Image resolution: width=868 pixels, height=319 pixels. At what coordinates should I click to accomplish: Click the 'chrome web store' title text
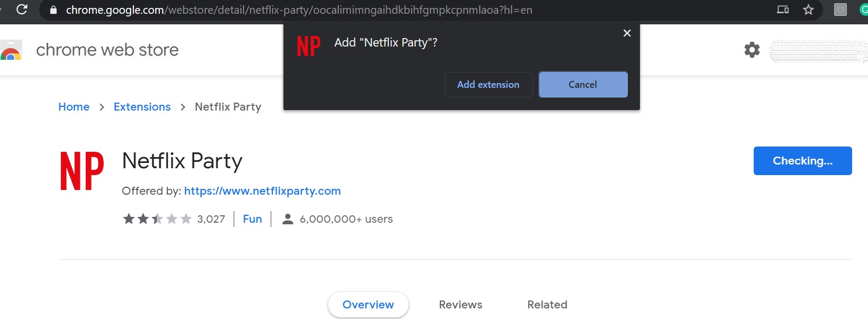click(x=107, y=50)
